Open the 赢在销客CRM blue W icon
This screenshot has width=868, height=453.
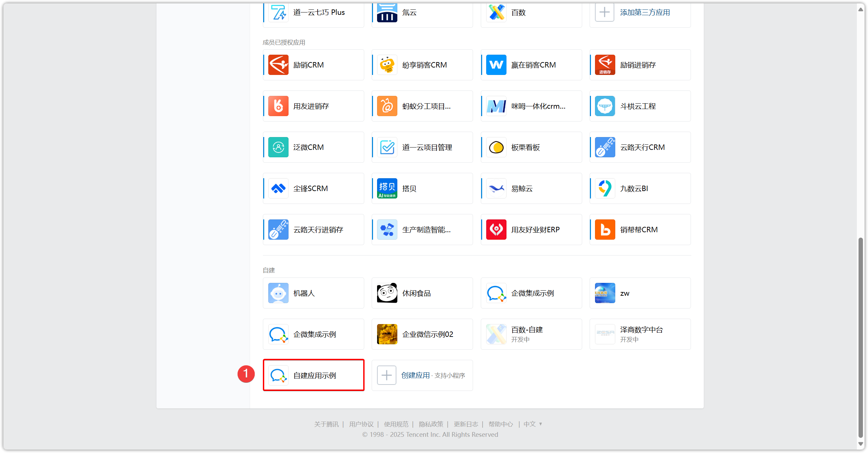point(496,65)
